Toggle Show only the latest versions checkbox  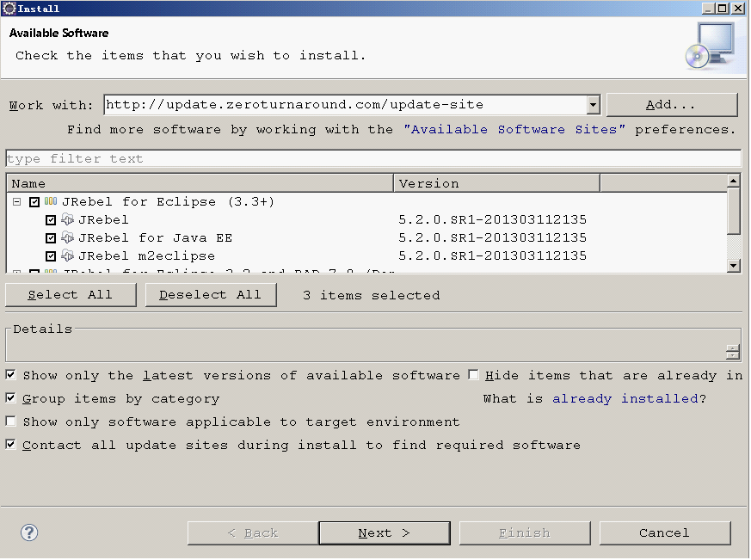(x=10, y=375)
